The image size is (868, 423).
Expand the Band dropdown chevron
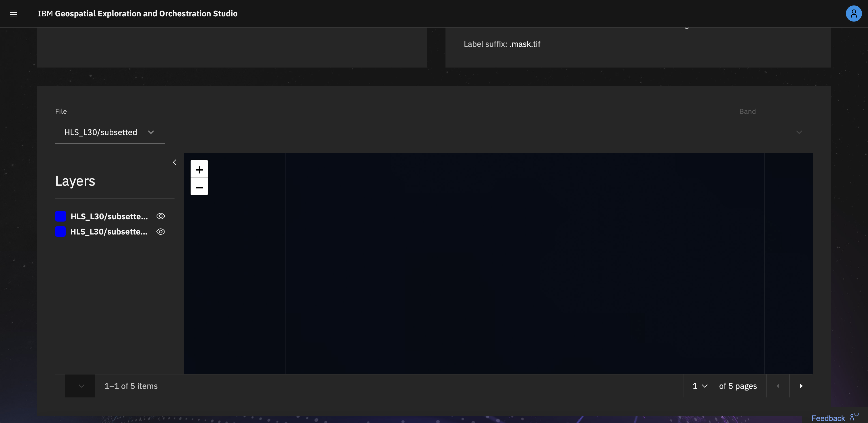(x=799, y=132)
